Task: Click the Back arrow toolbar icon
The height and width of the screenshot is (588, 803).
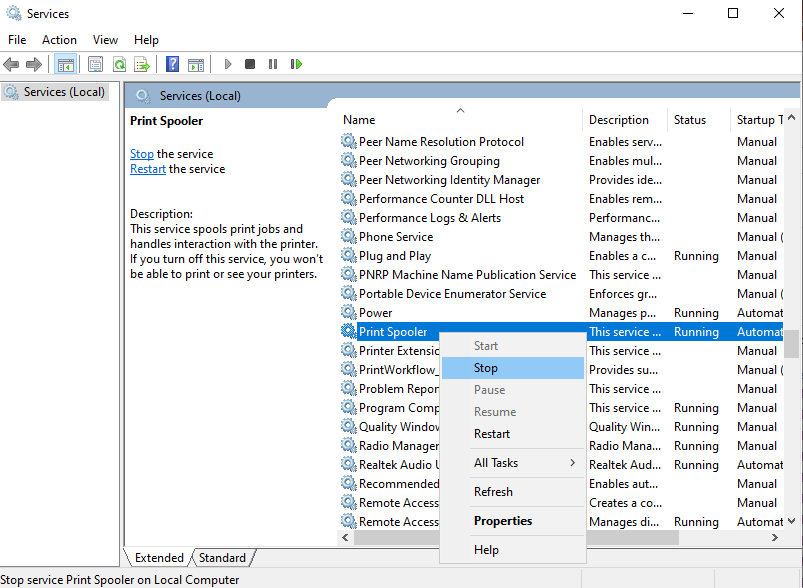Action: (x=11, y=64)
